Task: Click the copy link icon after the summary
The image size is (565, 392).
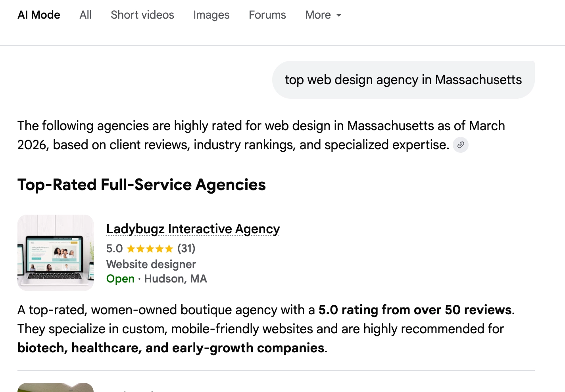Action: pyautogui.click(x=460, y=145)
